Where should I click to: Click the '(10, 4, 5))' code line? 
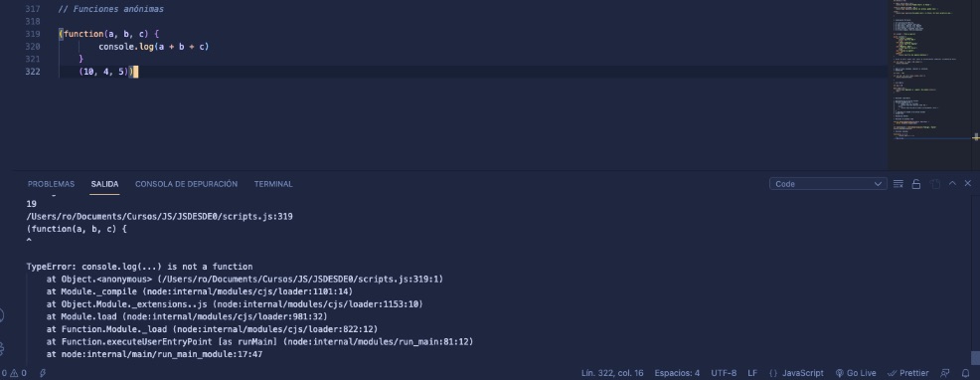(x=105, y=72)
